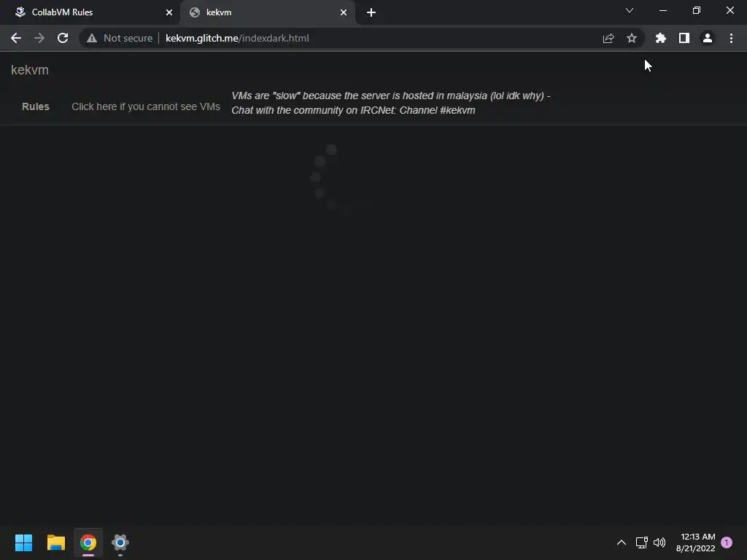Screen dimensions: 747x560
Task: Open the Rules page link
Action: 36,106
